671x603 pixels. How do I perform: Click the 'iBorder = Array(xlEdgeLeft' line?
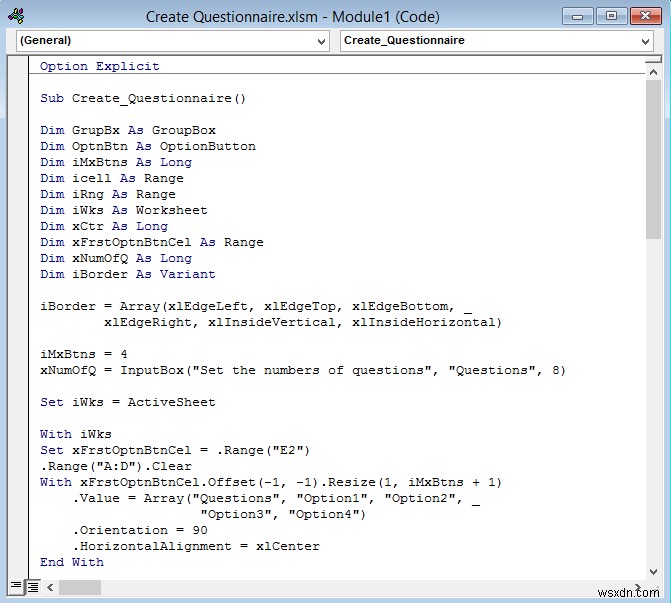point(256,306)
